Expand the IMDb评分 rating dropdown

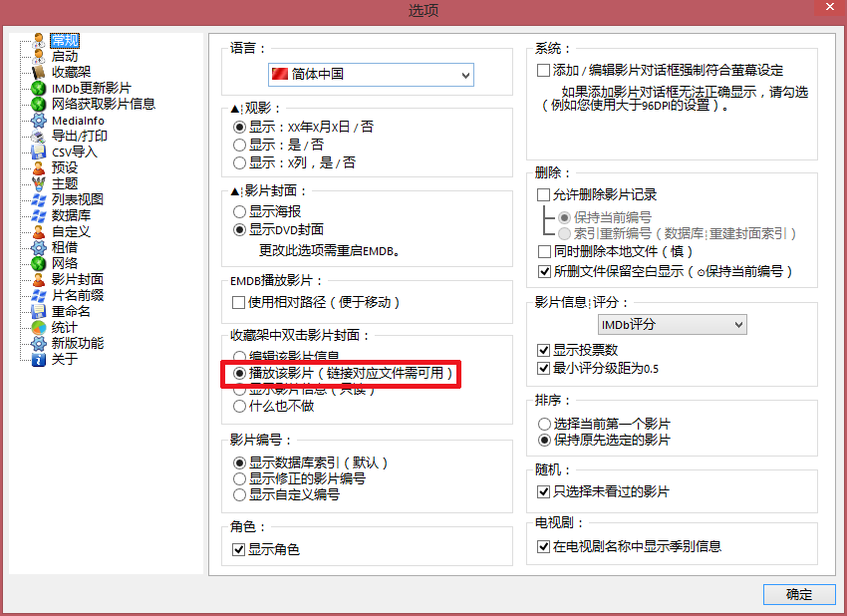[672, 324]
